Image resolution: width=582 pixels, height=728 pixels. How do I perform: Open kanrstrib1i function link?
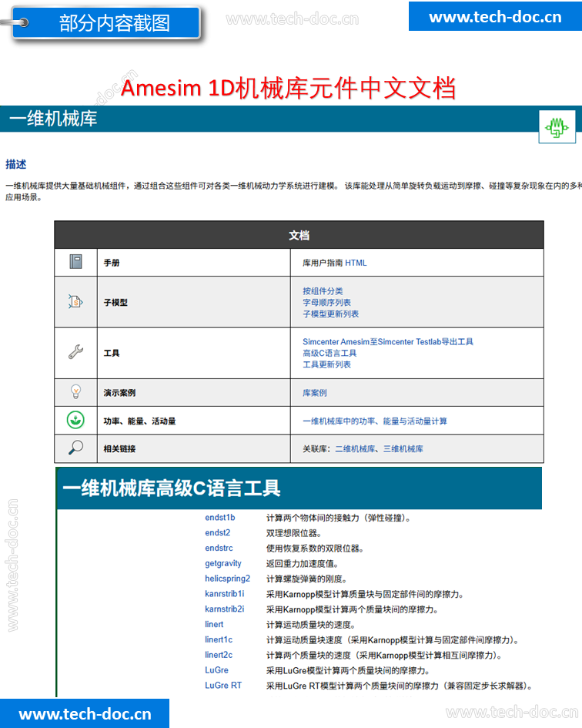(x=225, y=594)
